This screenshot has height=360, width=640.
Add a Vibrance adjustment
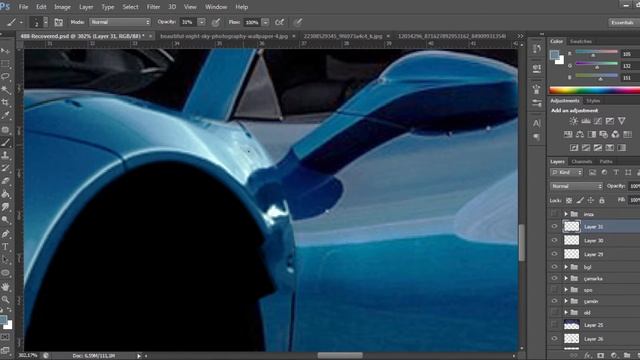(621, 121)
